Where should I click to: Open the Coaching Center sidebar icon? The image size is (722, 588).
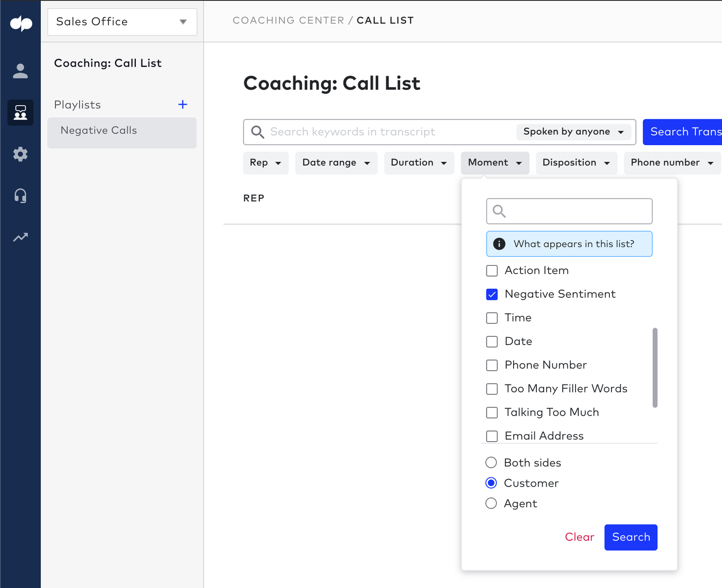20,113
